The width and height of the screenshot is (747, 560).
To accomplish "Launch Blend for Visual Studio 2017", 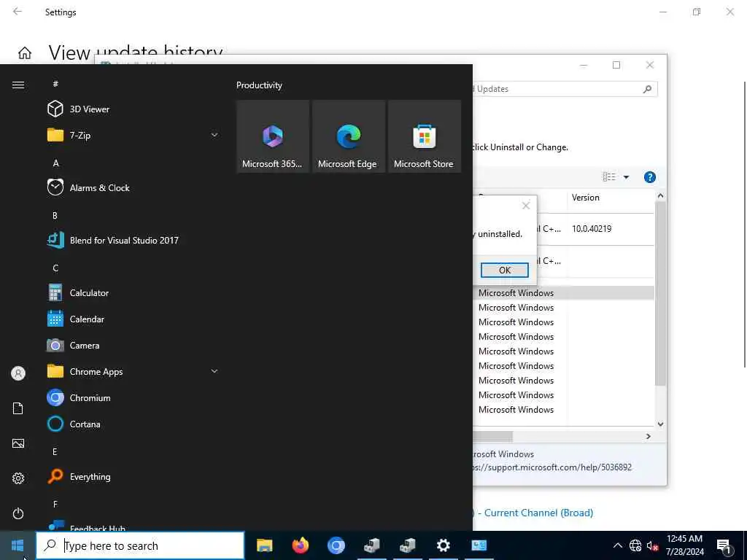I will (x=133, y=240).
